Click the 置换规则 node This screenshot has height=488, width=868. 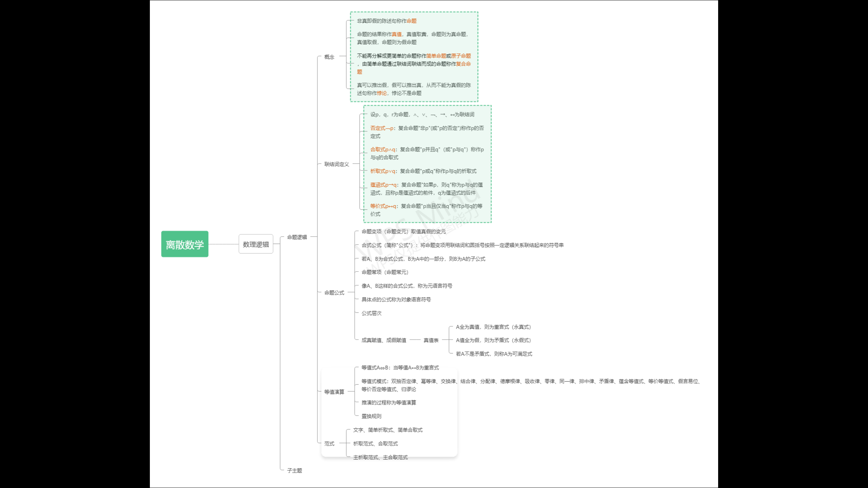tap(371, 416)
